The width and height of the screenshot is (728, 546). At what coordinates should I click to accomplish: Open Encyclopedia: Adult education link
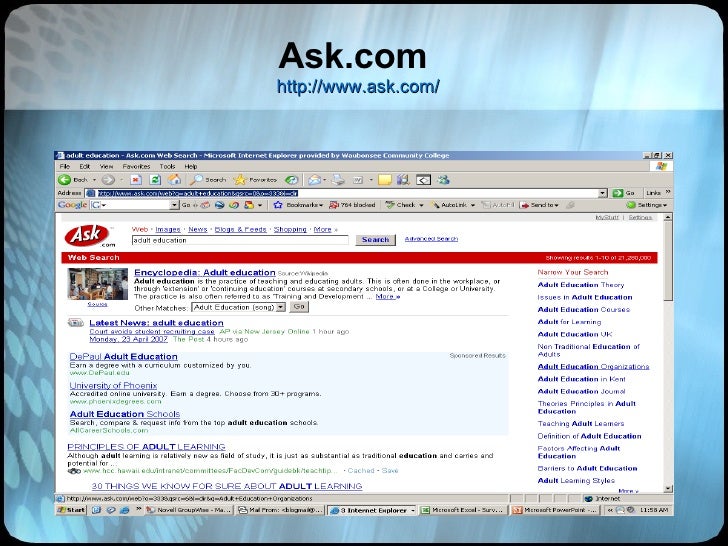point(205,273)
